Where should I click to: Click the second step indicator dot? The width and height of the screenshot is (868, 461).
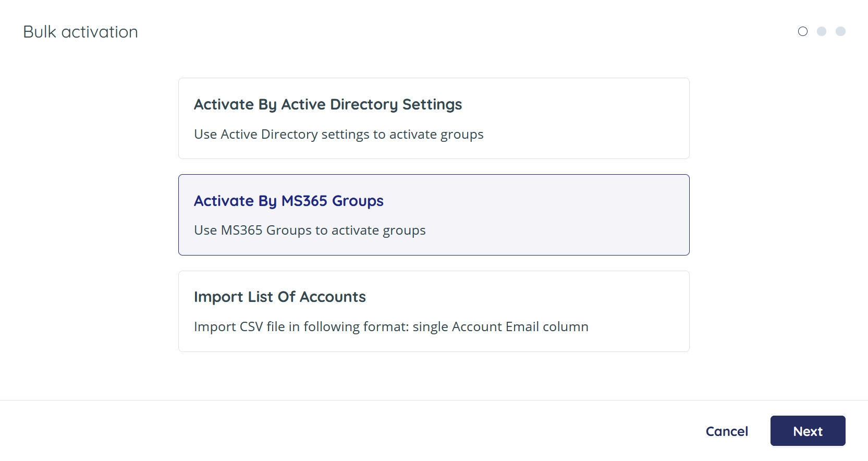822,31
